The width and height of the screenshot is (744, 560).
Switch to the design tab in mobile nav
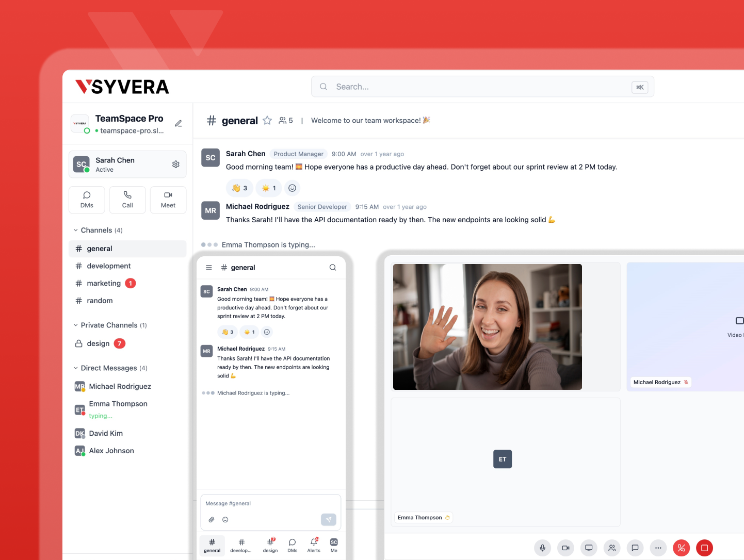[x=270, y=545]
